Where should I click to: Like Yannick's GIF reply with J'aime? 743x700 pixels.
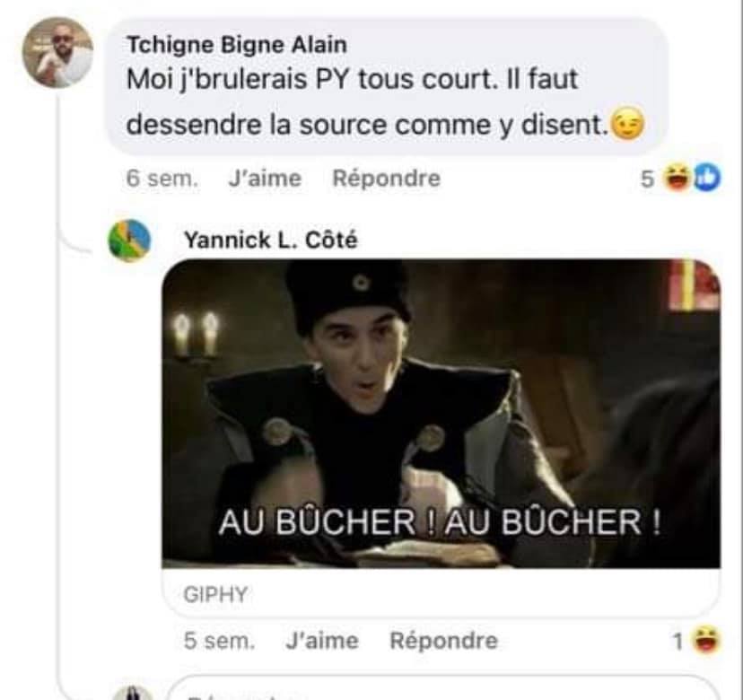pyautogui.click(x=322, y=641)
